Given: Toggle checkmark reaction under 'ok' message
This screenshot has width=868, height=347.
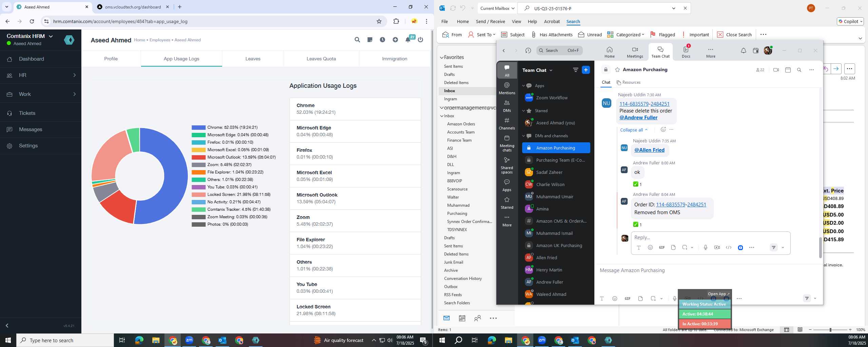Looking at the screenshot, I should (x=637, y=184).
